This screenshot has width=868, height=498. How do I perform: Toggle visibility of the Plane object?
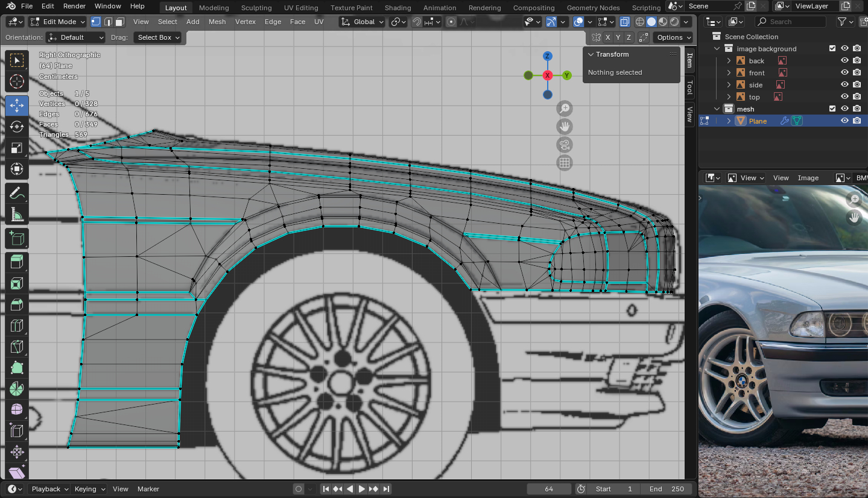click(844, 121)
